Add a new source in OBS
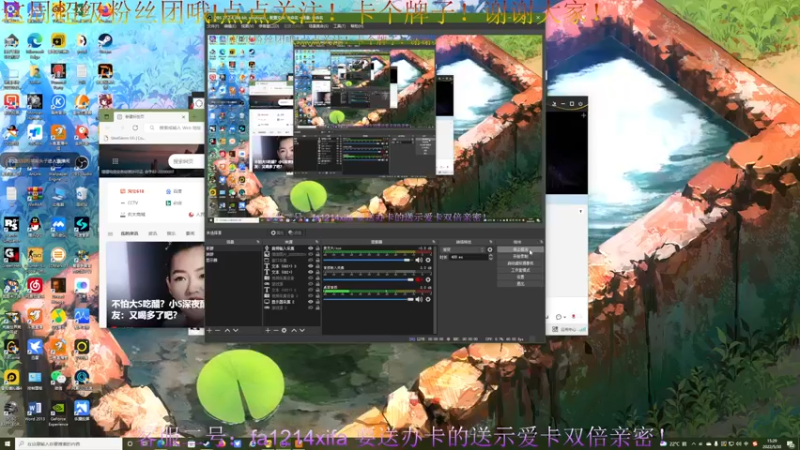This screenshot has width=800, height=450. click(268, 331)
